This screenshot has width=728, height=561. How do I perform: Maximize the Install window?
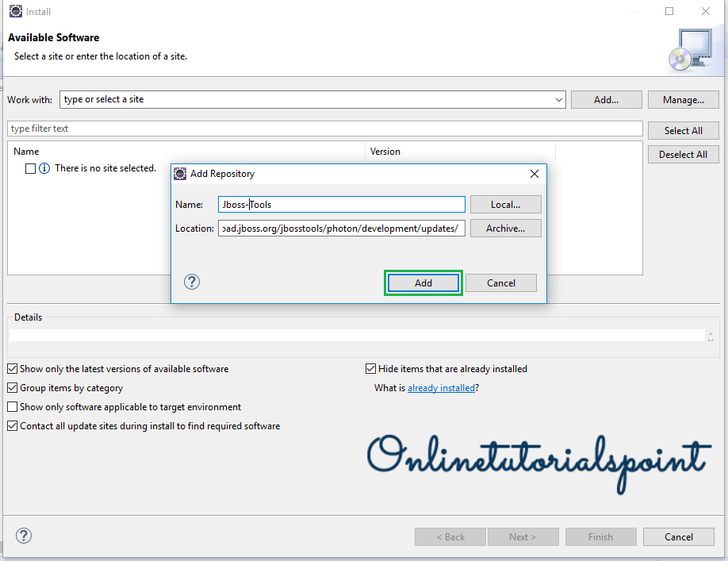(669, 11)
